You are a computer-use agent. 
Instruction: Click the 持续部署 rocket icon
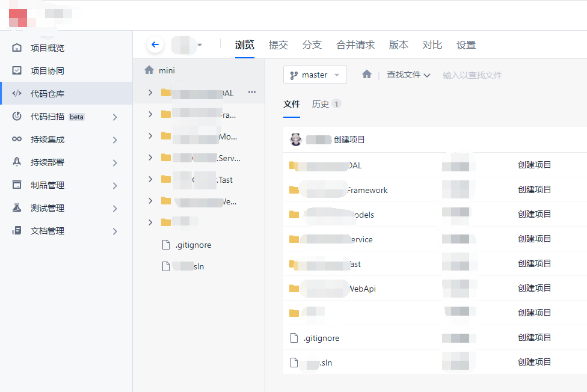(17, 162)
